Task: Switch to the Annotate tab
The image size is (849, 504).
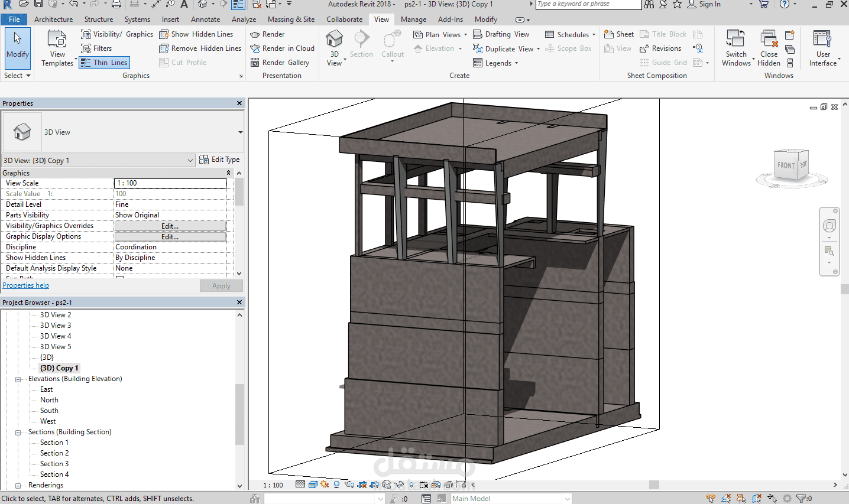Action: coord(205,19)
